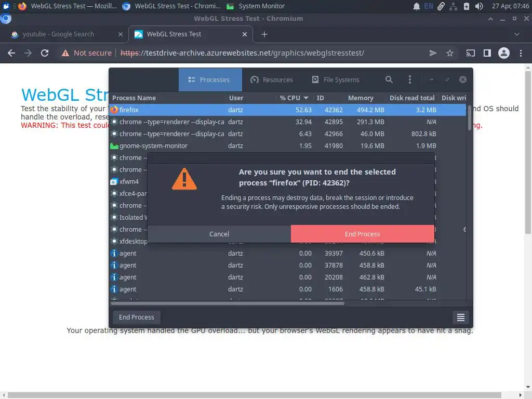Click the Not secure warning icon
This screenshot has height=399, width=532.
click(x=65, y=53)
